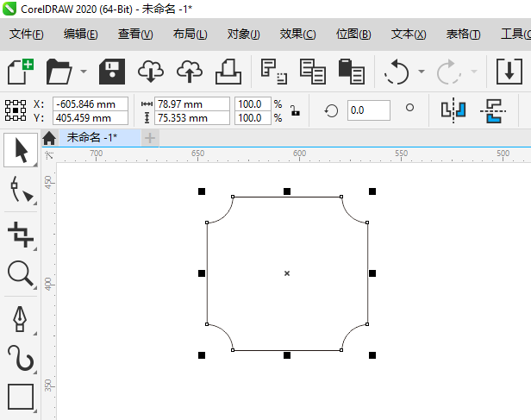The width and height of the screenshot is (531, 420).
Task: Click the top-middle selection handle
Action: coord(287,191)
